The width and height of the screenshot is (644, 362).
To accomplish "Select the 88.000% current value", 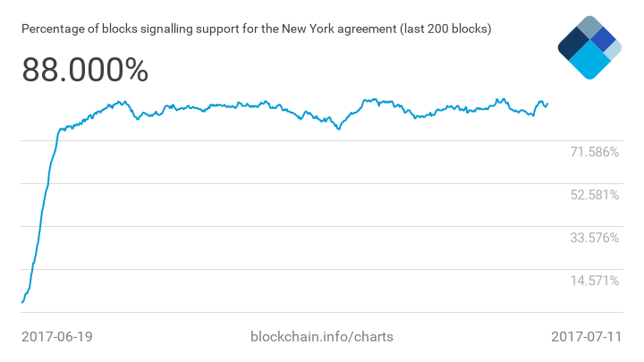I will click(x=85, y=72).
